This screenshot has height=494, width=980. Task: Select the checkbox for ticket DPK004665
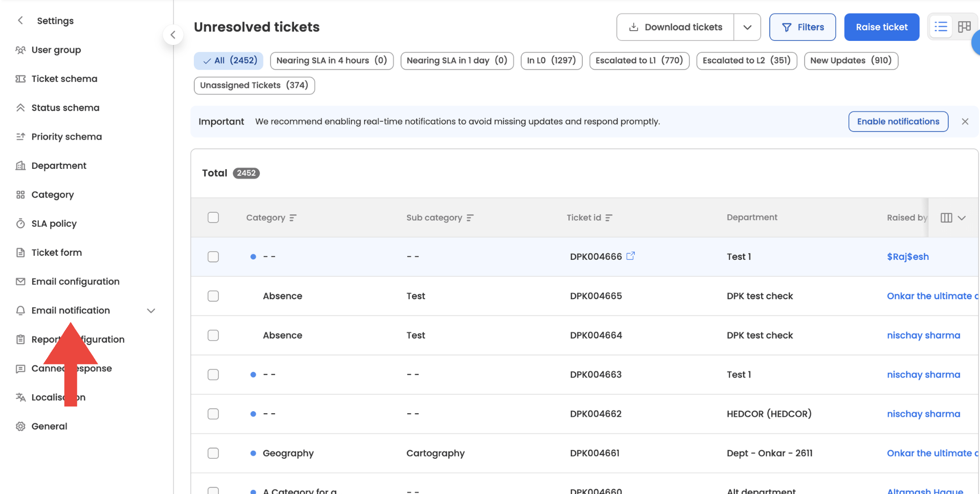[213, 296]
